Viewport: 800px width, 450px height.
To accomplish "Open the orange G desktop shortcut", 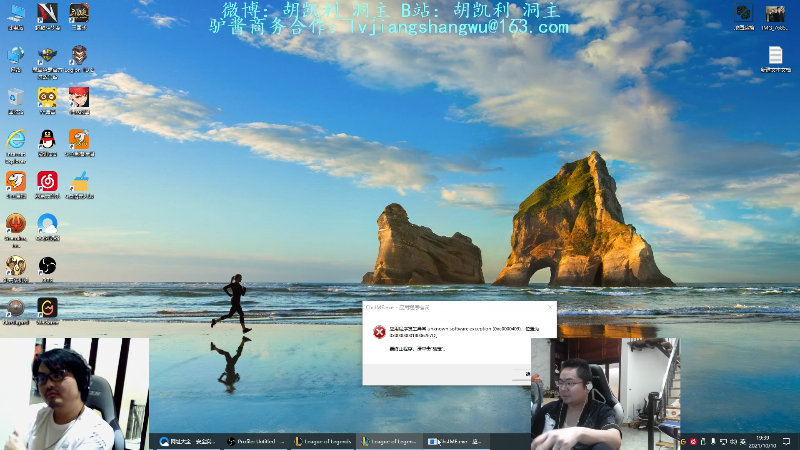I will [47, 311].
